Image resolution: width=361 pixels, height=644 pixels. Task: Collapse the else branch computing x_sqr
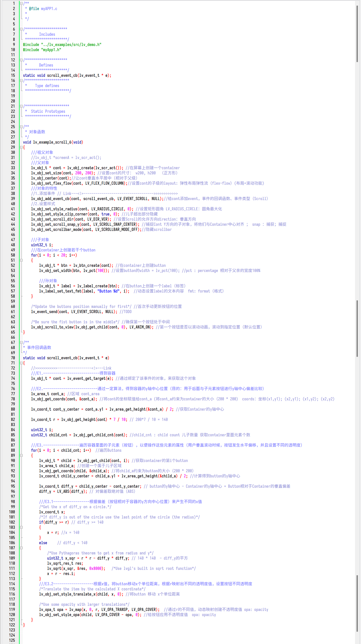[x=21, y=548]
